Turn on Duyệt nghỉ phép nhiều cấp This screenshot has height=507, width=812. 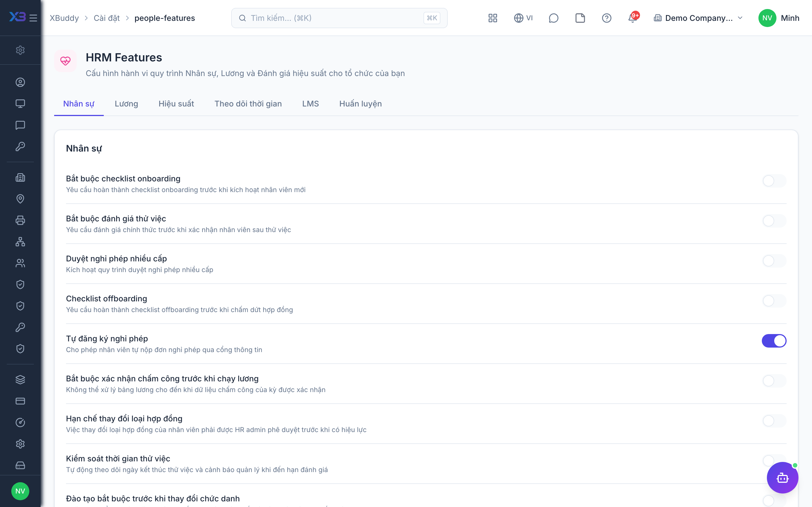[x=774, y=261]
